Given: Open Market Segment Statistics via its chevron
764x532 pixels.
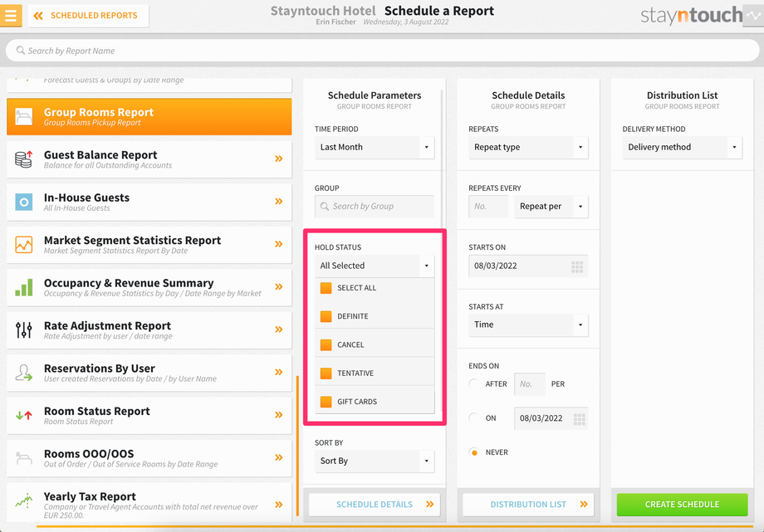Looking at the screenshot, I should pyautogui.click(x=279, y=244).
